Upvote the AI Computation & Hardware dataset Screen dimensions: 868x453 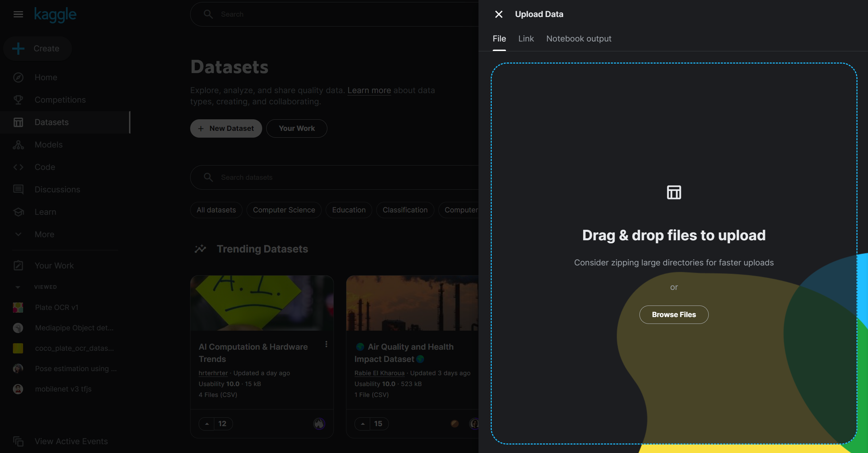[x=207, y=424]
